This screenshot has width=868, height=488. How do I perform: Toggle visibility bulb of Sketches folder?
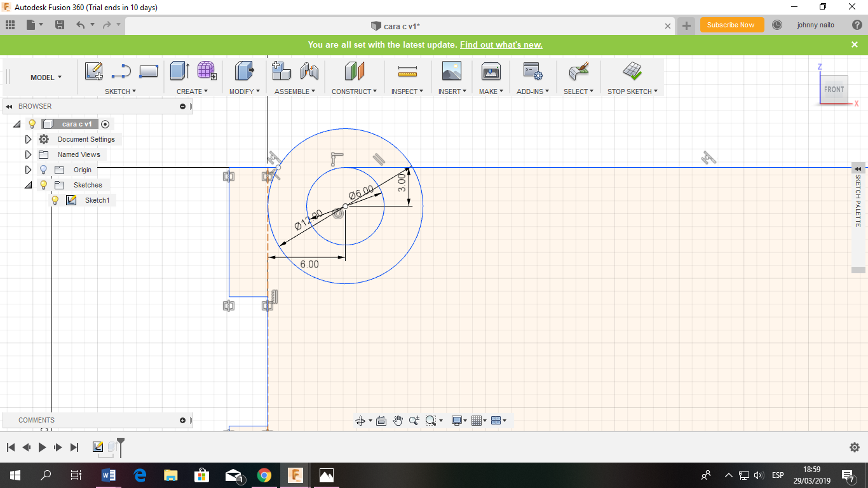43,185
